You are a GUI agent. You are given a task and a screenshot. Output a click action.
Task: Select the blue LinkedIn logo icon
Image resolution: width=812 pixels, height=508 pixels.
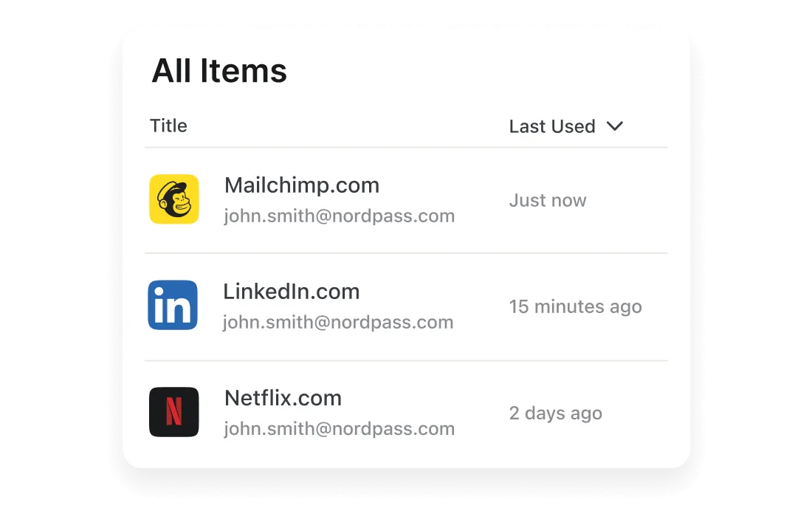[x=173, y=305]
